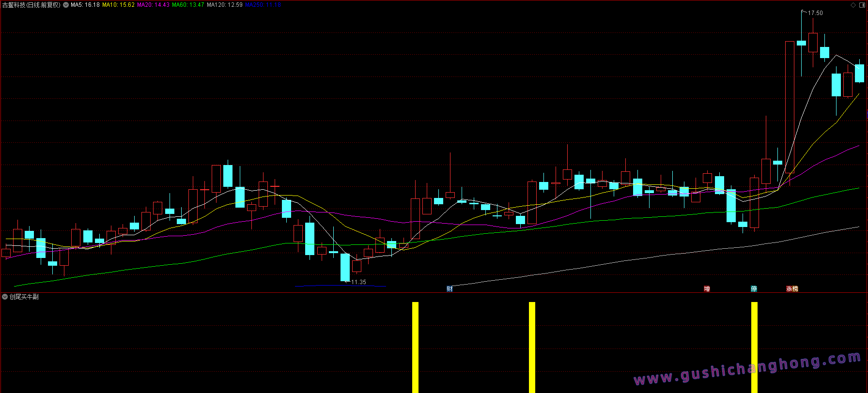Image resolution: width=868 pixels, height=393 pixels.
Task: Select the MA120 indicator label
Action: pos(224,5)
